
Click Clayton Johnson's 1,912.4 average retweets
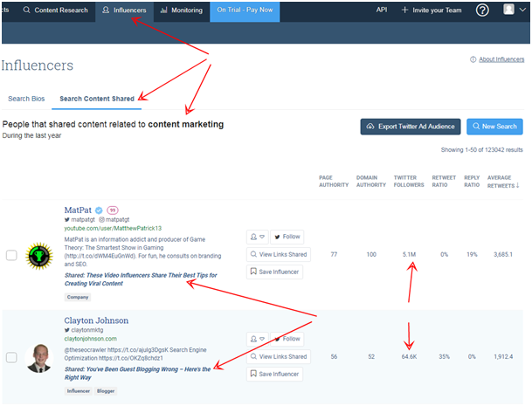click(x=503, y=357)
